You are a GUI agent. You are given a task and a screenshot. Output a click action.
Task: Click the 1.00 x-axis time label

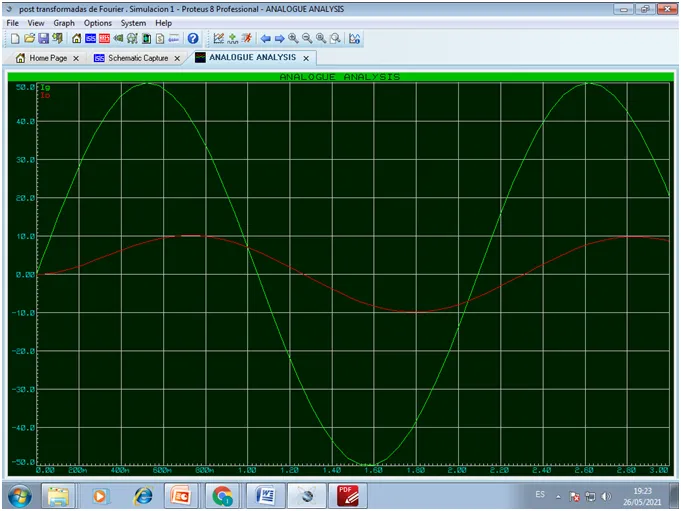[x=247, y=470]
